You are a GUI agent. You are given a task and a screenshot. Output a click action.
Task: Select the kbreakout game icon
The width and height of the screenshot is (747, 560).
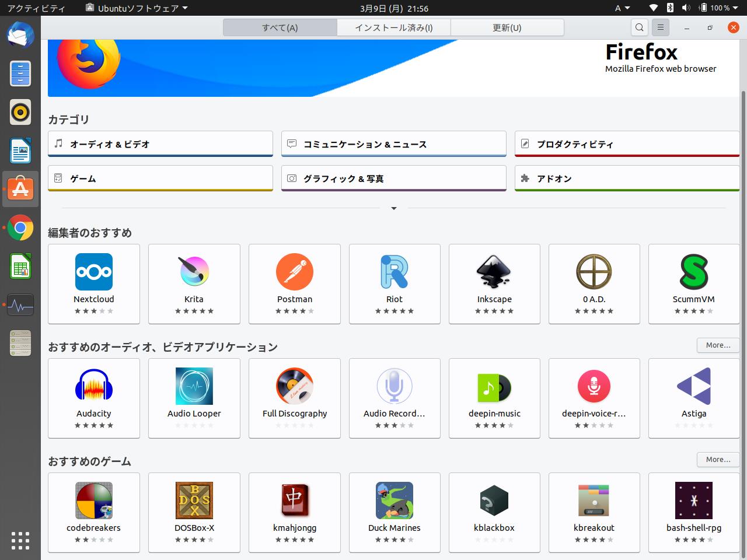(x=594, y=501)
